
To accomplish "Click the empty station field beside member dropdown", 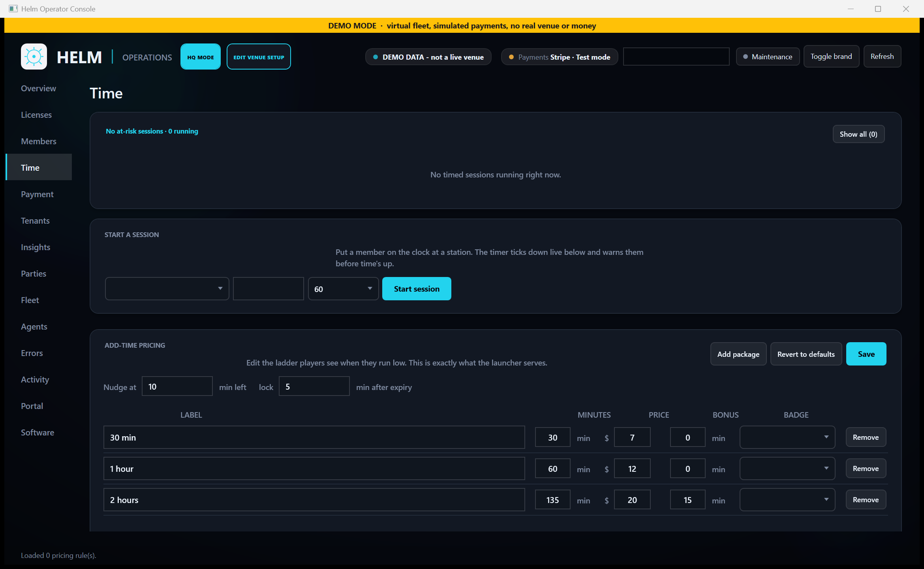I will (x=269, y=288).
